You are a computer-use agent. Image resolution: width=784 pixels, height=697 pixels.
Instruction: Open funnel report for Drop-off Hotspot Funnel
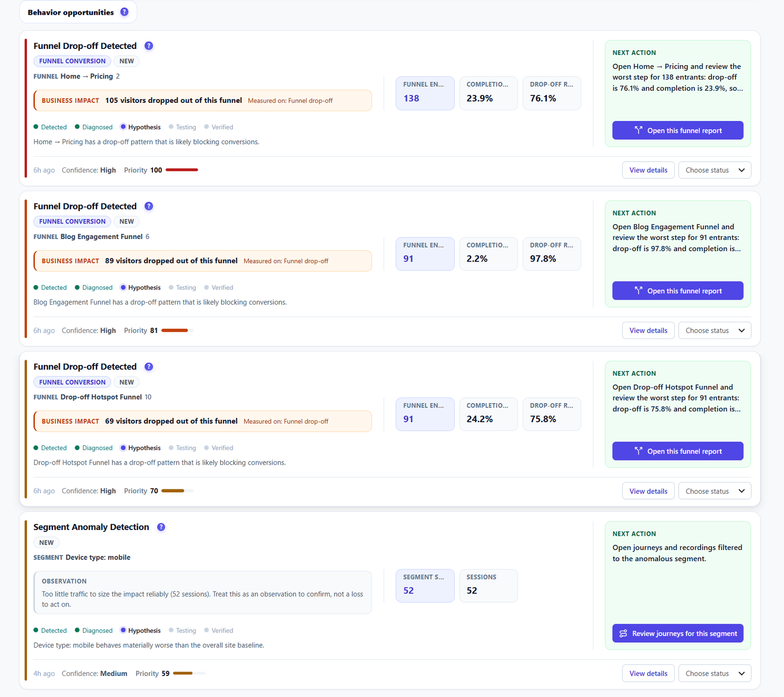678,451
